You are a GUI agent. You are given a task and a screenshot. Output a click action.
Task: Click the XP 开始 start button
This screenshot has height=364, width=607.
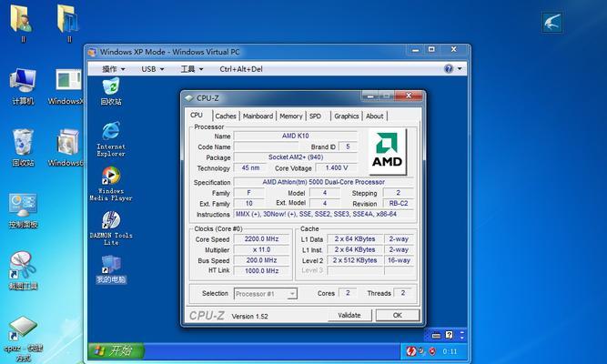116,351
